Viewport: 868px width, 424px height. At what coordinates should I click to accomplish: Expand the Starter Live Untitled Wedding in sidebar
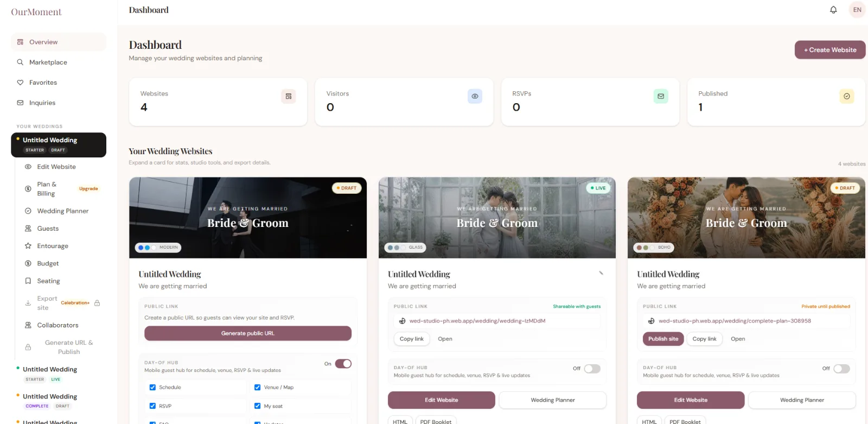(x=59, y=374)
